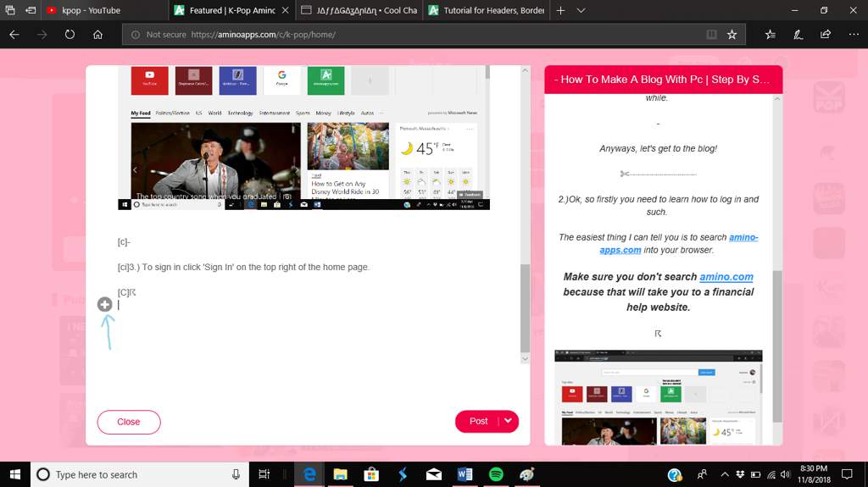Screen dimensions: 868x487
Task: Open Microsoft Store from the taskbar
Action: pos(371,474)
